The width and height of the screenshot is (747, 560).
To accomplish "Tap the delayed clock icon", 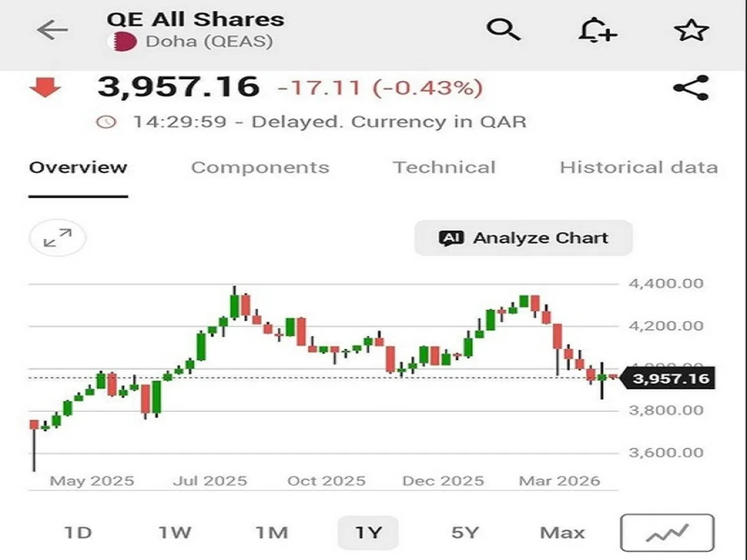I will coord(107,122).
